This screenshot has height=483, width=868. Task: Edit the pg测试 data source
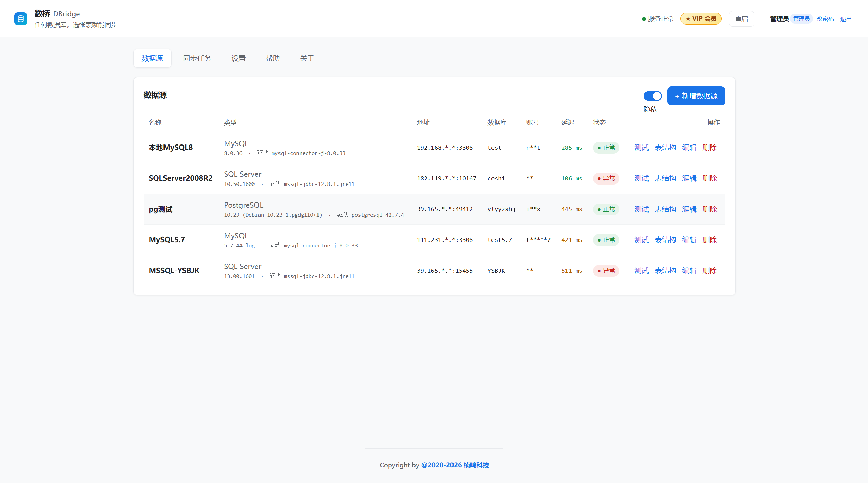click(x=689, y=209)
